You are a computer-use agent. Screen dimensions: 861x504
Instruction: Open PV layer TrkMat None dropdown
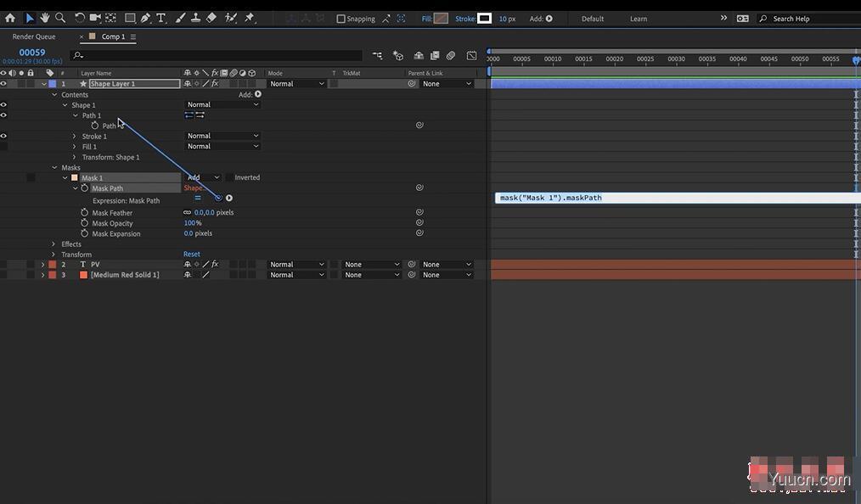(371, 265)
